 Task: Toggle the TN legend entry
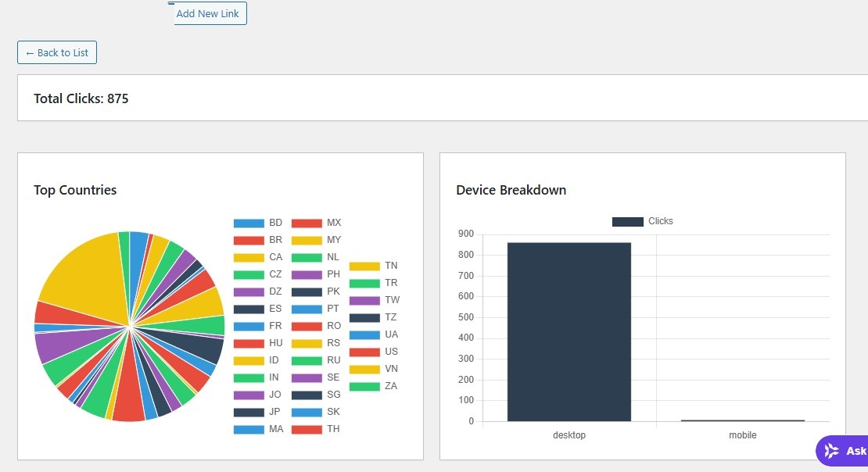(374, 266)
